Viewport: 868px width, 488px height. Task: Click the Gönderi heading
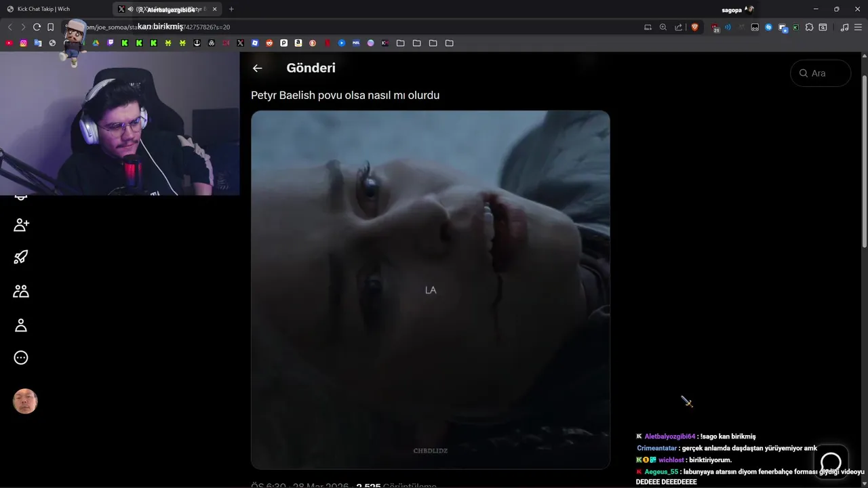[x=311, y=68]
